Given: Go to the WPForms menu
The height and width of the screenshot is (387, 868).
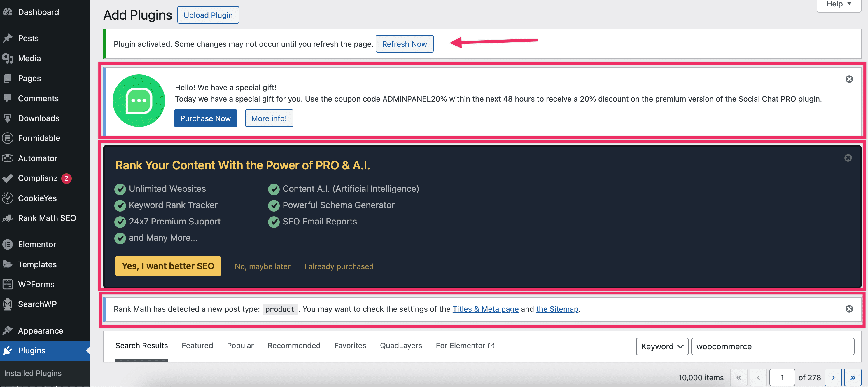Looking at the screenshot, I should (x=36, y=284).
